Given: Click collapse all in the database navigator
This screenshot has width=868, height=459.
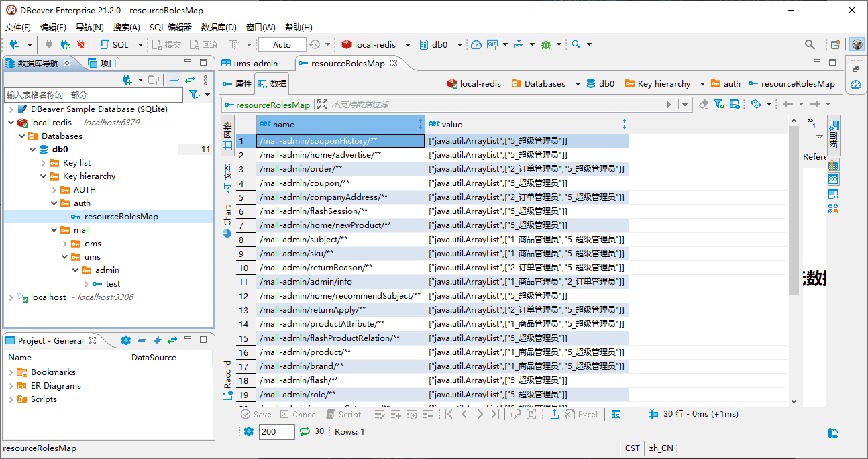Looking at the screenshot, I should coord(174,80).
